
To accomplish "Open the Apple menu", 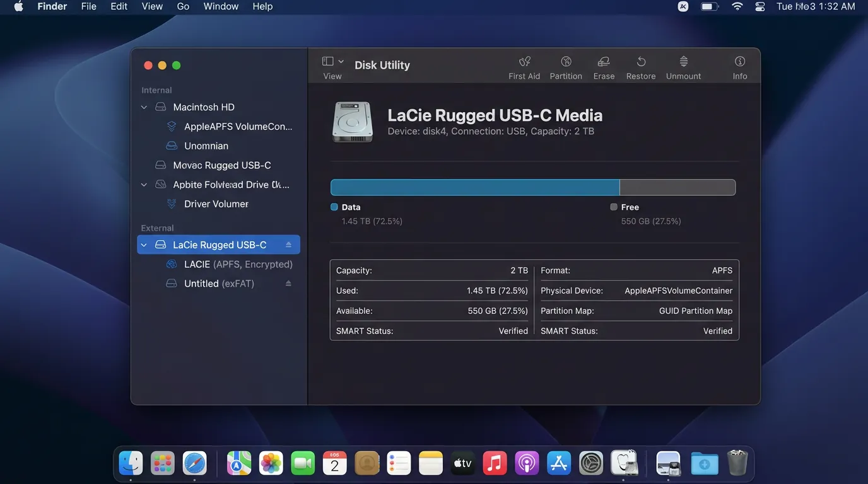I will point(18,6).
